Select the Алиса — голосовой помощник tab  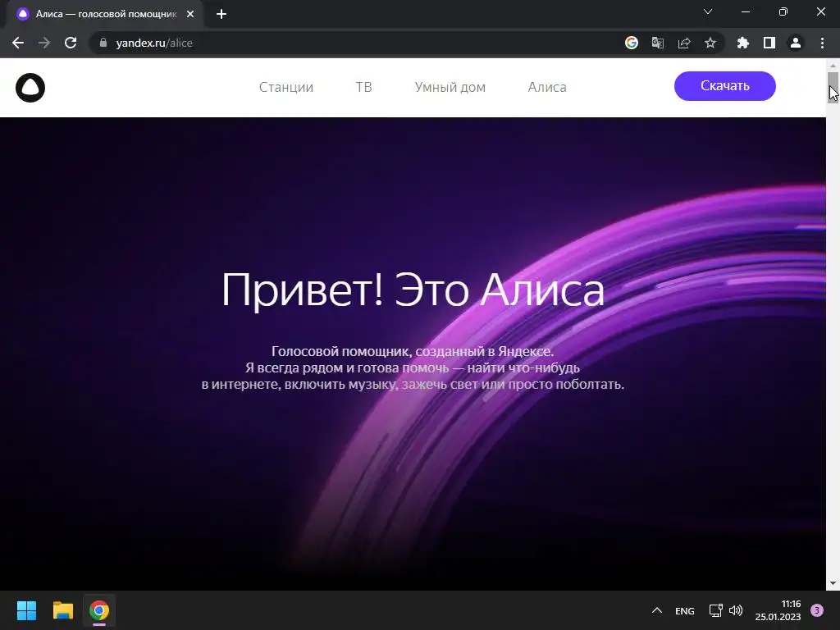click(106, 14)
